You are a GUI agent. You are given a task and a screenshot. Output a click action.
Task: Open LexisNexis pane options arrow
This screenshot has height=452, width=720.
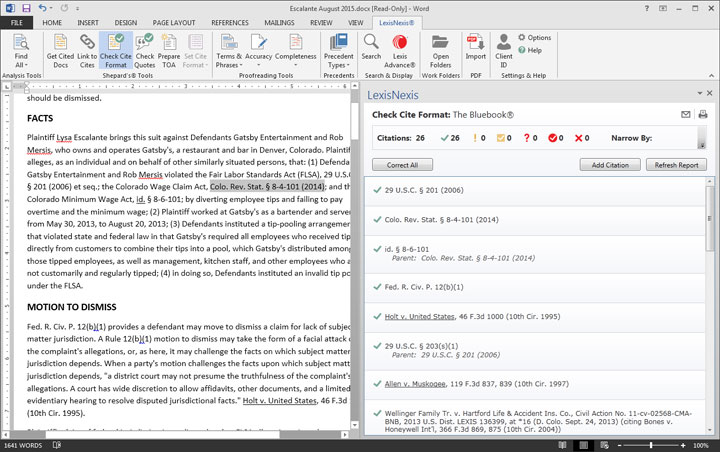point(700,93)
